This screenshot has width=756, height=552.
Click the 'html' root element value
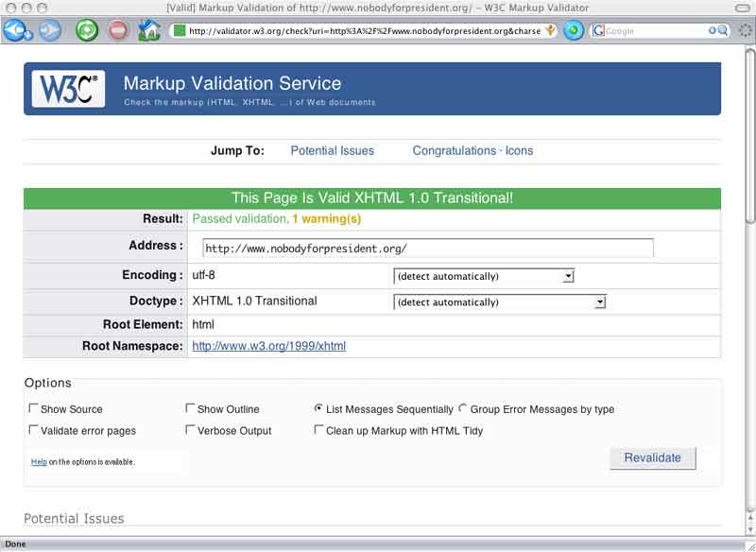click(203, 324)
